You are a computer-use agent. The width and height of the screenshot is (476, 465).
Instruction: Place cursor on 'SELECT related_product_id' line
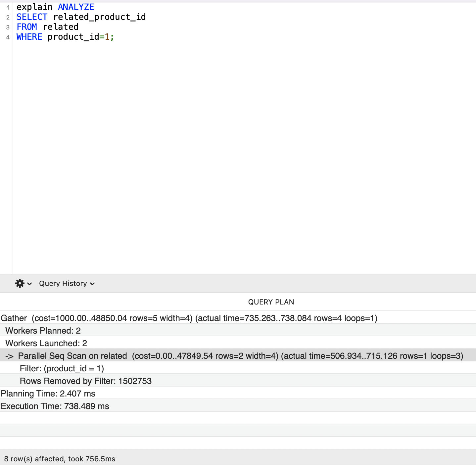click(x=81, y=17)
